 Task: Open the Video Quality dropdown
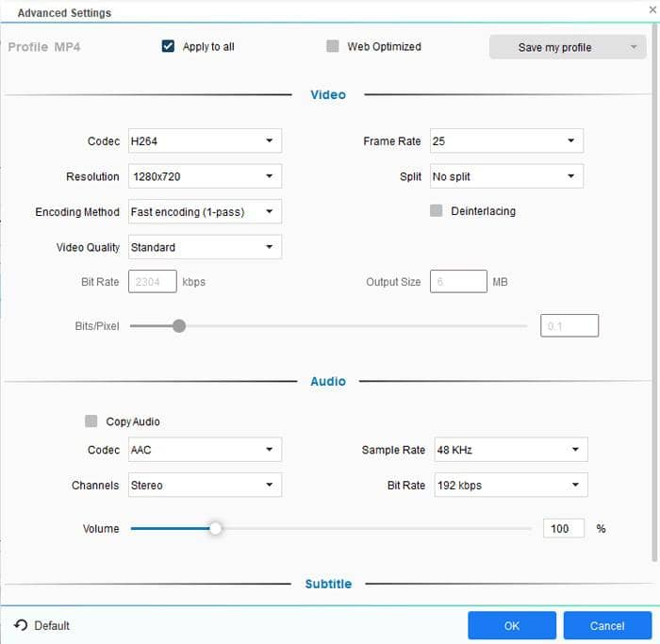tap(204, 247)
